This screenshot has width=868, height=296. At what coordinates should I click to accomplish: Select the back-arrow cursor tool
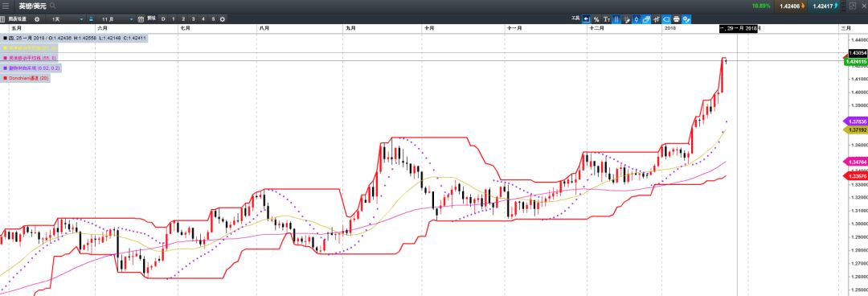[586, 19]
